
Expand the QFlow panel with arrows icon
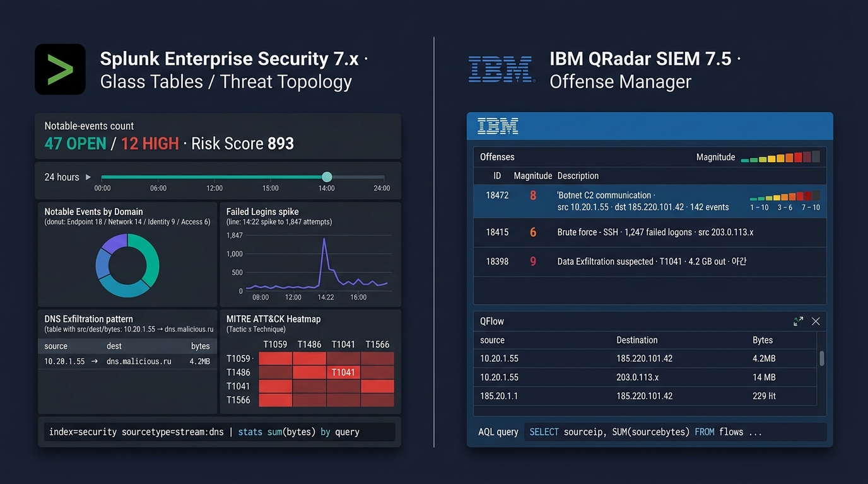(799, 321)
